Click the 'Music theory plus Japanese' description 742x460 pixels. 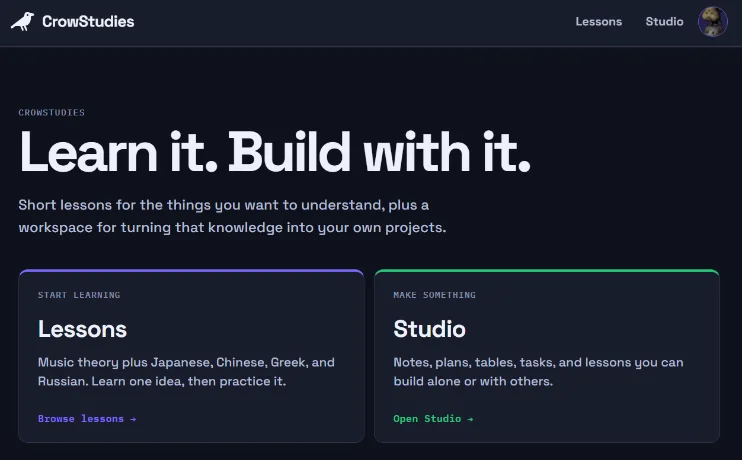tap(186, 372)
